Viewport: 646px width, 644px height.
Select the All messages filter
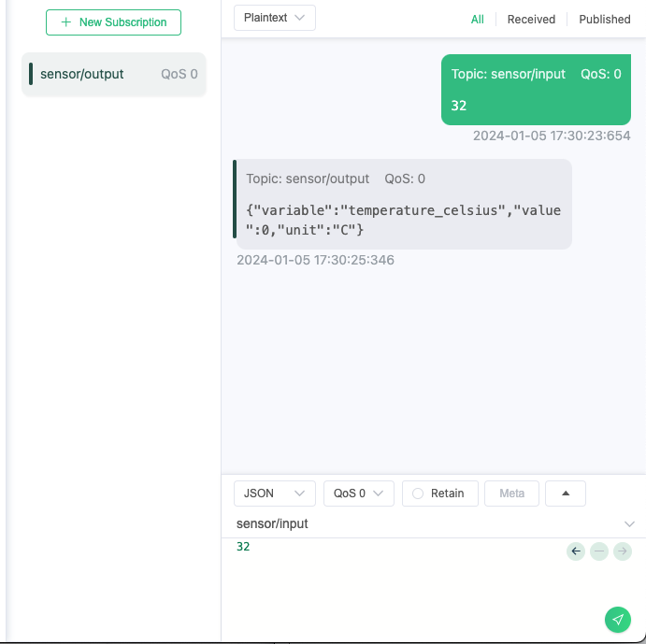(x=477, y=20)
